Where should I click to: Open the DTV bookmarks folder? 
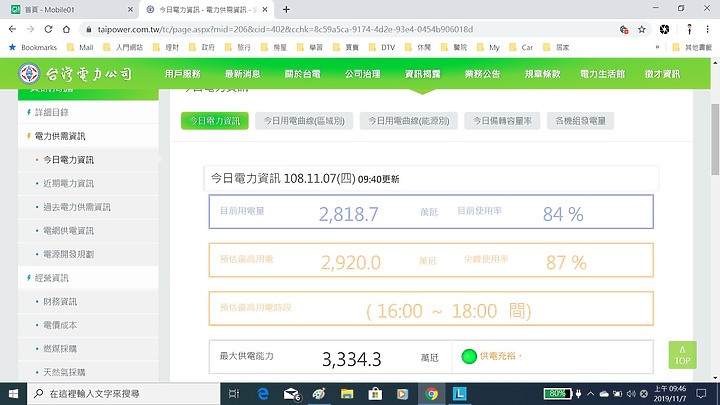tap(382, 47)
